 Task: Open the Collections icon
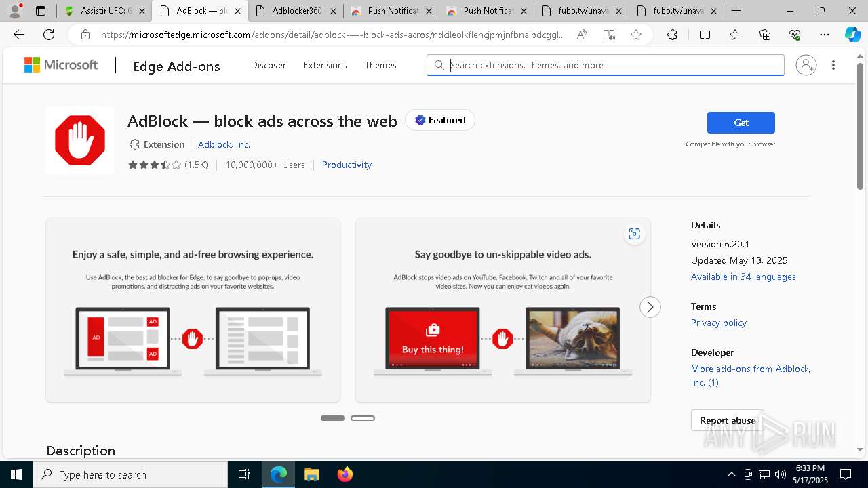coord(765,35)
